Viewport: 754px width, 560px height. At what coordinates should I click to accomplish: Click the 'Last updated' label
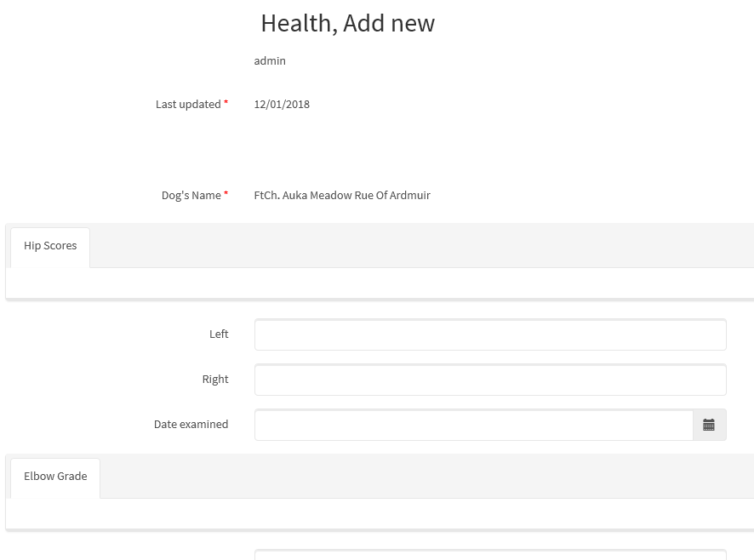click(188, 105)
